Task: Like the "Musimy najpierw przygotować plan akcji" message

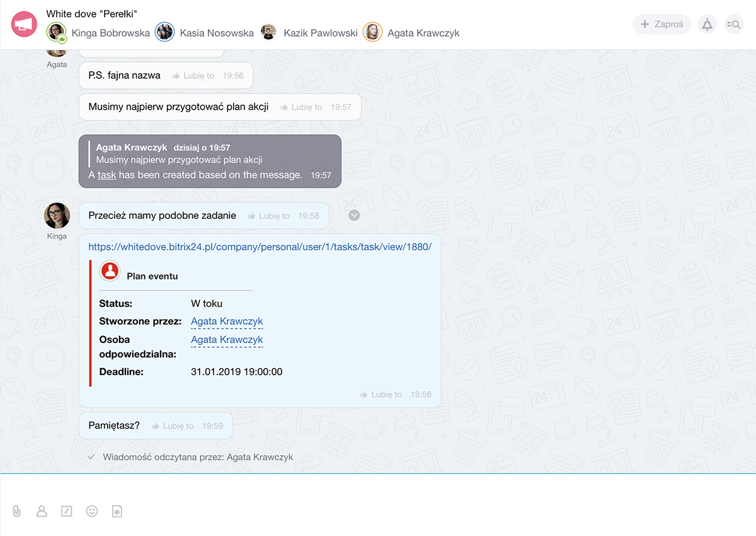Action: (301, 107)
